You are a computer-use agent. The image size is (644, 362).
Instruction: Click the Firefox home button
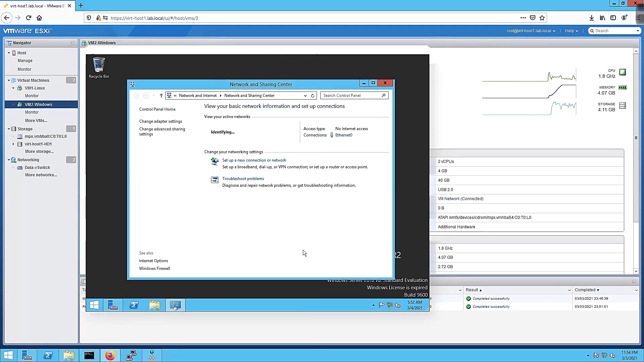click(x=39, y=18)
